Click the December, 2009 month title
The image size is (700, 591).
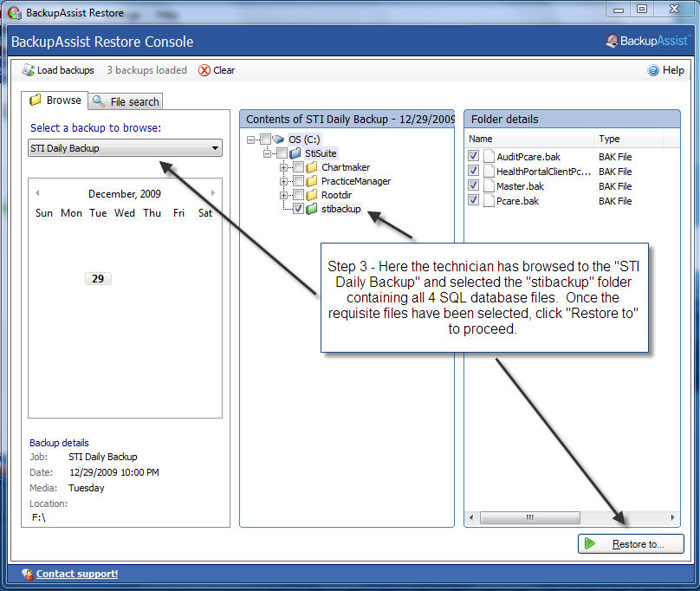125,194
